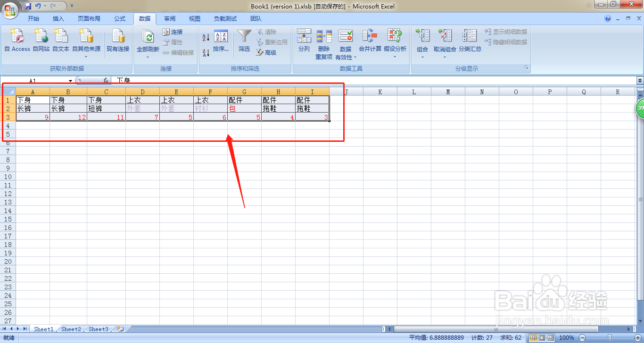Click Consolidate icon
Viewport: 644px width, 343px height.
370,35
